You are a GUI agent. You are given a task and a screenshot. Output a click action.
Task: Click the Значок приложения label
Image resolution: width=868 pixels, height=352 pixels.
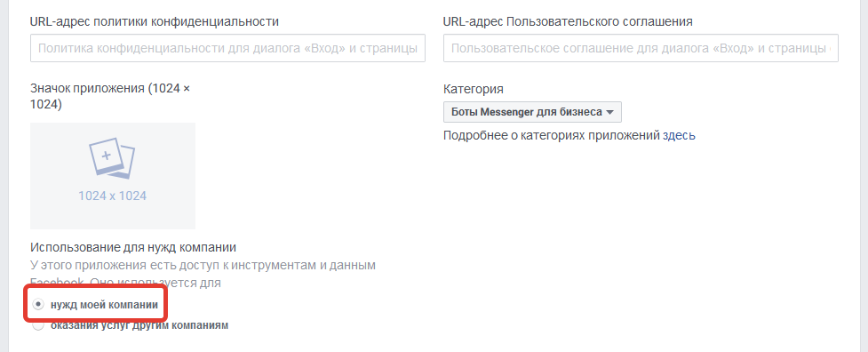[x=110, y=96]
